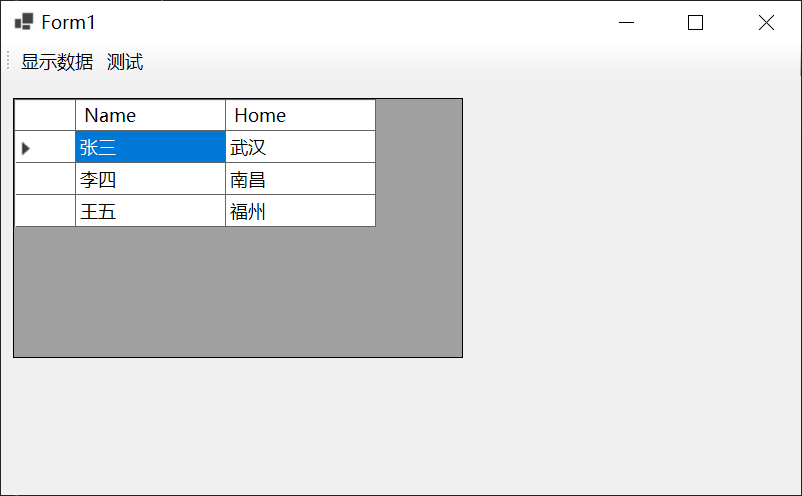
Task: Select the row header for 王五
Action: 45,211
